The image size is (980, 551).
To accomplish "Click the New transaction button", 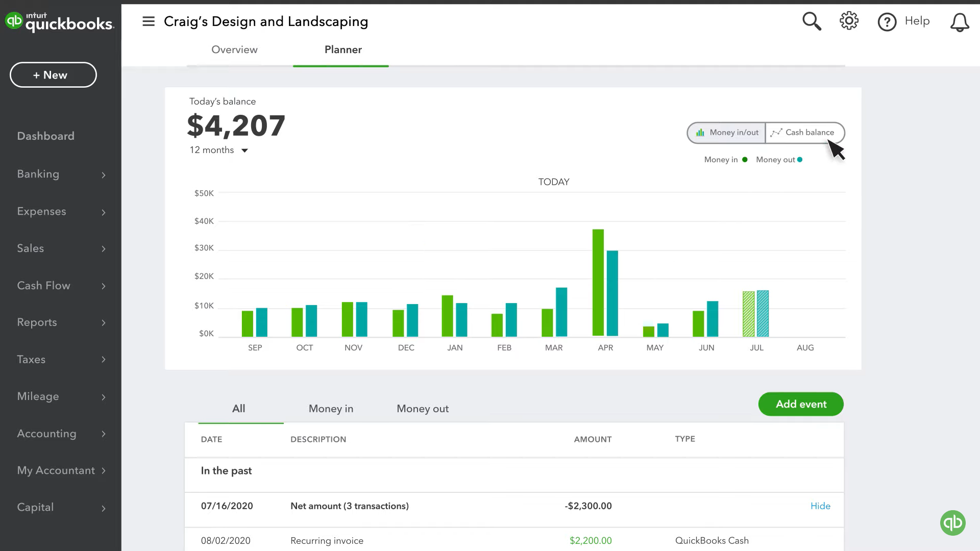I will pyautogui.click(x=53, y=74).
